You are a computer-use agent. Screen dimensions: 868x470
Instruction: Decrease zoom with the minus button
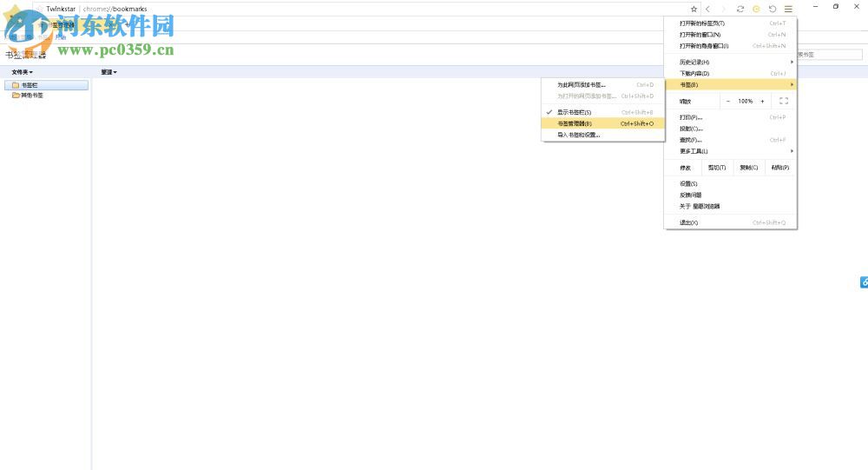(x=728, y=102)
